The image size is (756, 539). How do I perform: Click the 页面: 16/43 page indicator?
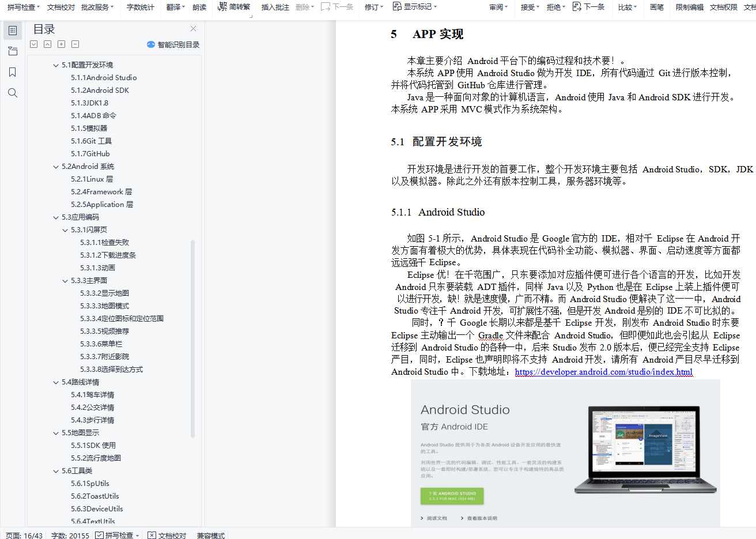24,536
